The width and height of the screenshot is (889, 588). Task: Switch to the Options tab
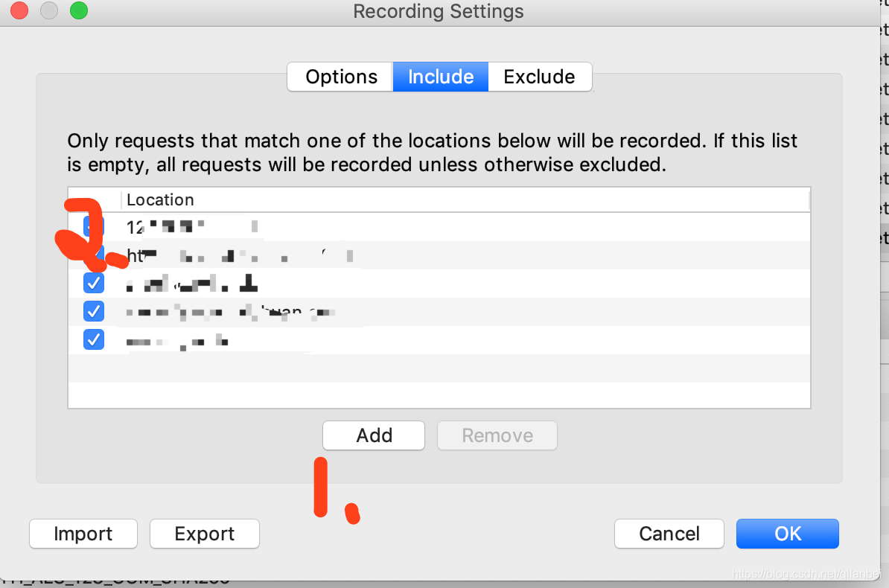pos(340,77)
